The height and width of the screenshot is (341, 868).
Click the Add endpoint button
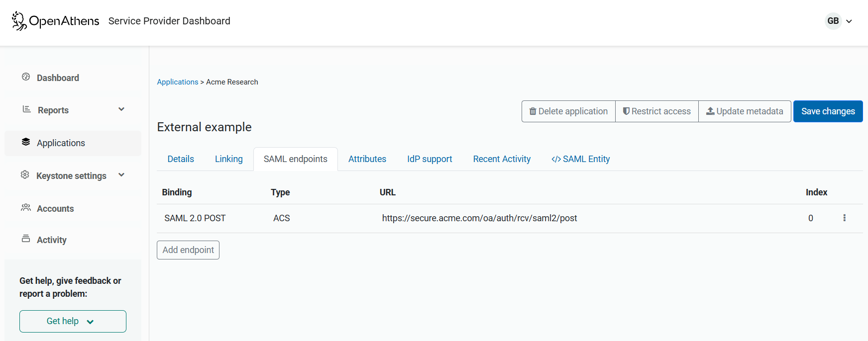pyautogui.click(x=188, y=250)
